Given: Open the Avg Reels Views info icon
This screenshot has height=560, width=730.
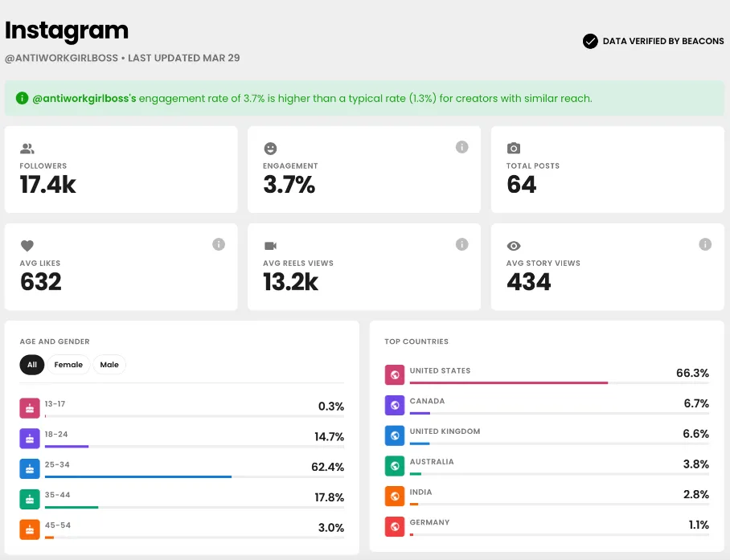Looking at the screenshot, I should tap(461, 244).
